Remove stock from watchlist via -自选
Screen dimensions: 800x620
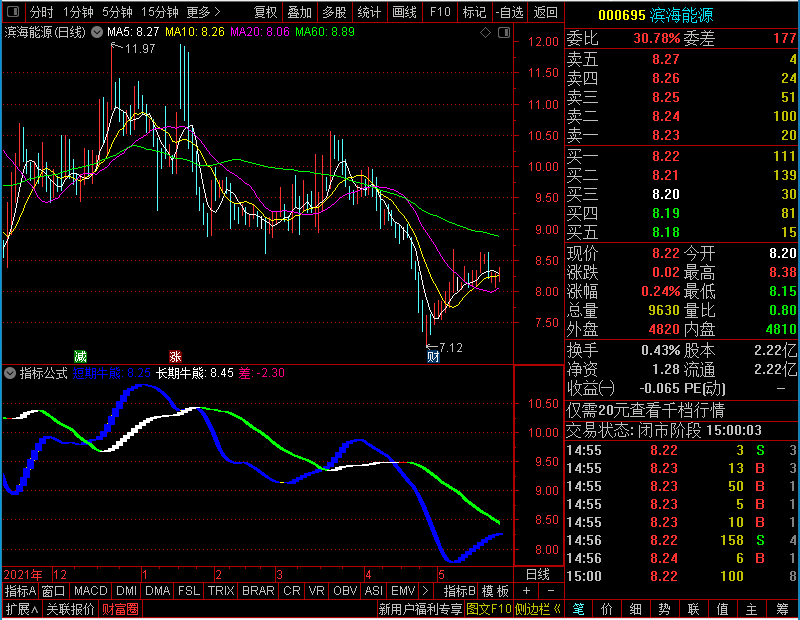[509, 12]
